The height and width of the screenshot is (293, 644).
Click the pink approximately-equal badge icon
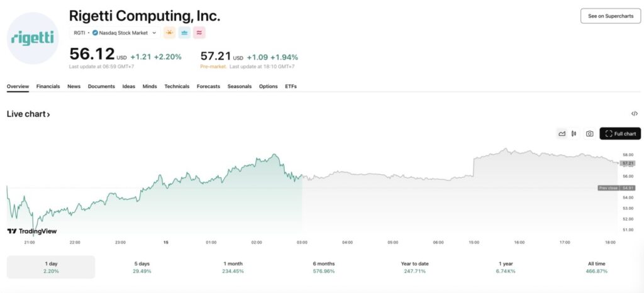[x=199, y=33]
